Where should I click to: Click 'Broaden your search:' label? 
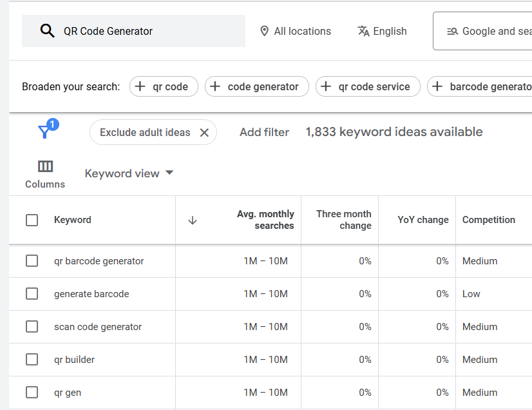click(71, 86)
